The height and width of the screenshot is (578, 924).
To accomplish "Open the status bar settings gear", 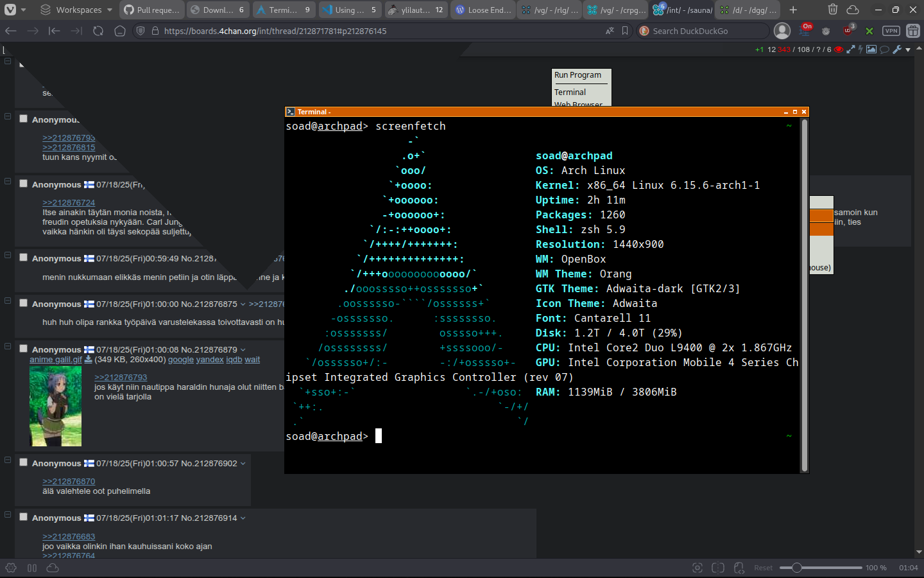I will point(11,568).
